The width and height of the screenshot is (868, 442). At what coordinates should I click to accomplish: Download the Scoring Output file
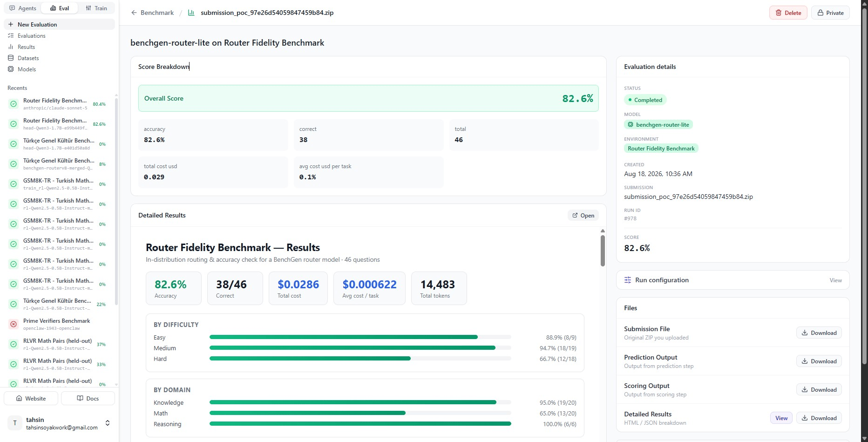pos(819,389)
